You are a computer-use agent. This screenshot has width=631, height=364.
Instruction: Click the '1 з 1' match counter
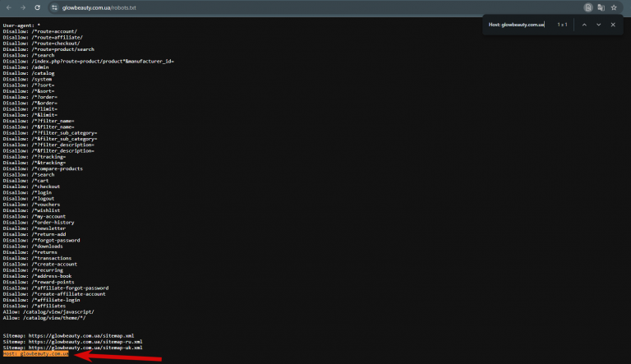(x=562, y=25)
